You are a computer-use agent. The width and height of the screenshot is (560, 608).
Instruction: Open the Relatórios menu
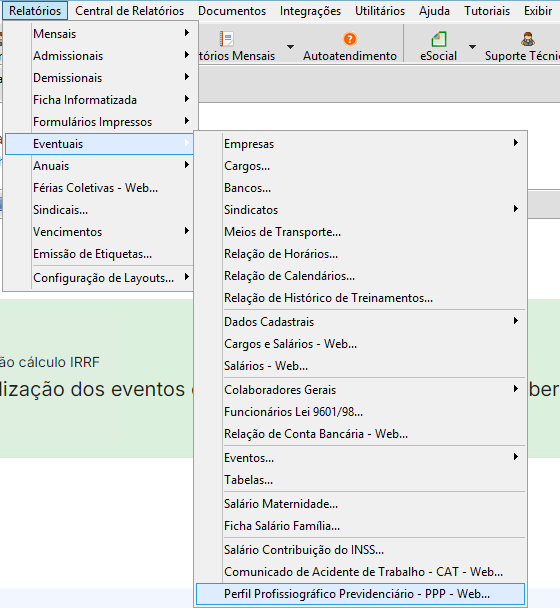pyautogui.click(x=35, y=10)
